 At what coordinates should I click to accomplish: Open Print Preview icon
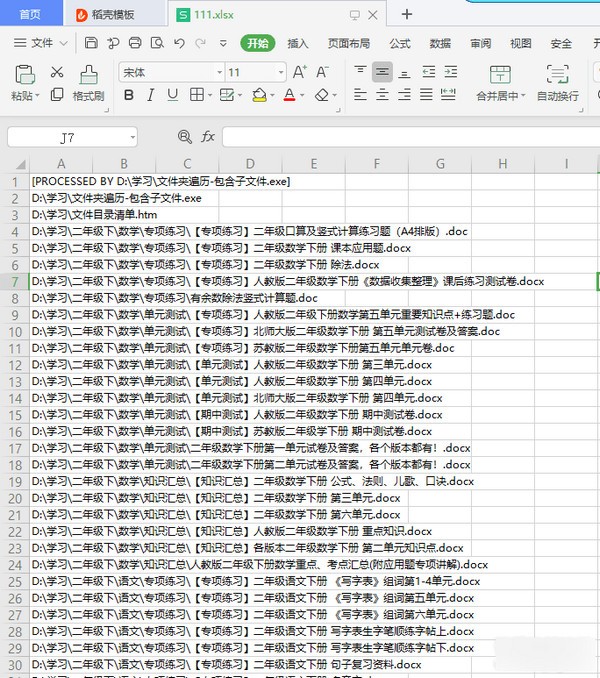pos(157,43)
